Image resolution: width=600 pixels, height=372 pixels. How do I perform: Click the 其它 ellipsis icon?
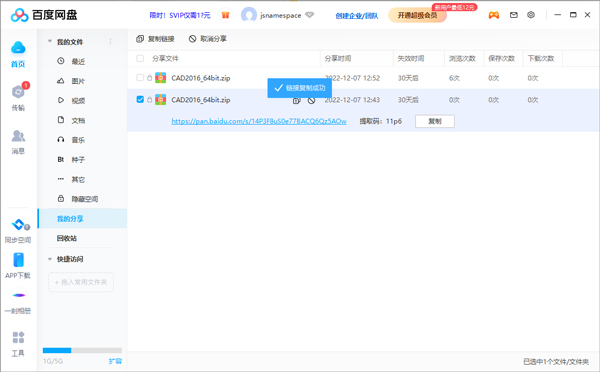(x=60, y=179)
